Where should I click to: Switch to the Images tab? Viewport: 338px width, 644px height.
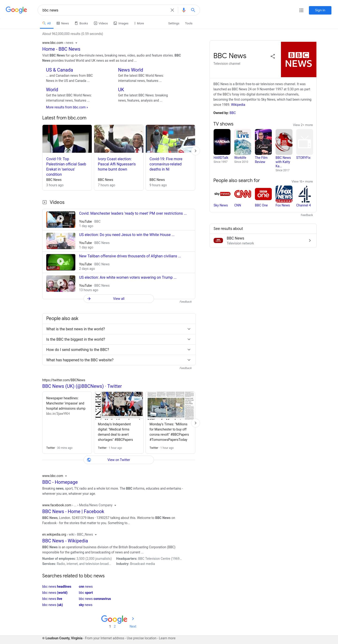(121, 23)
